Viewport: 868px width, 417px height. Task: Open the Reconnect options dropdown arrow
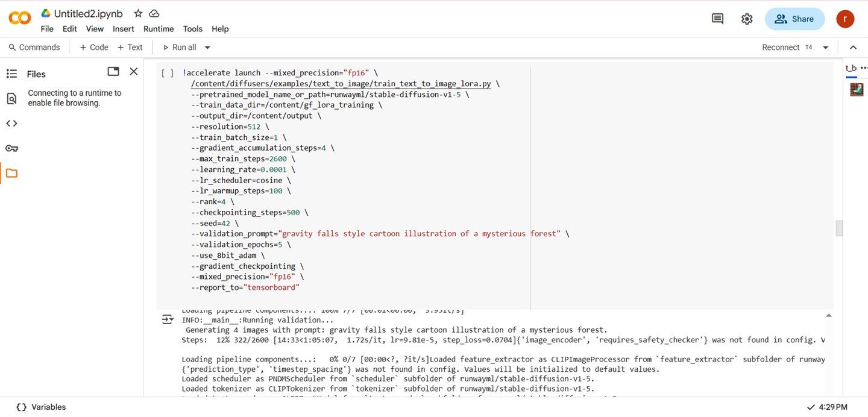(x=826, y=48)
